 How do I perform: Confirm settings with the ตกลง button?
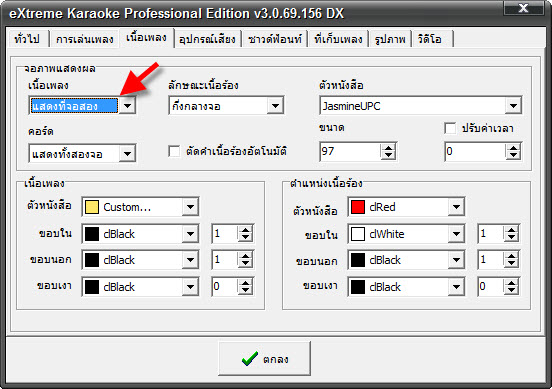(264, 358)
